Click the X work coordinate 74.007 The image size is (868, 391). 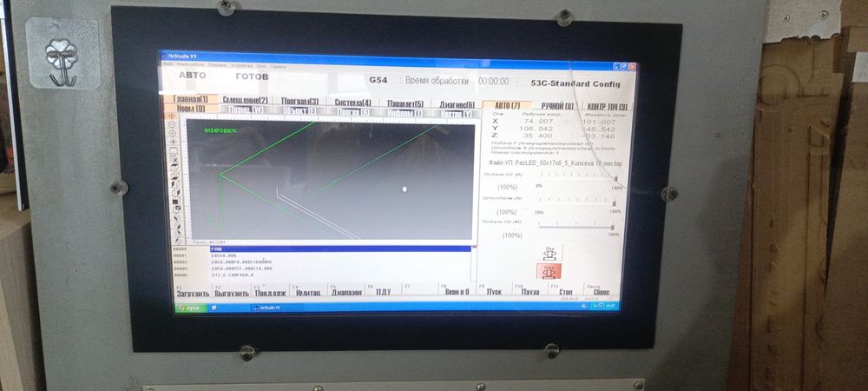coord(537,121)
